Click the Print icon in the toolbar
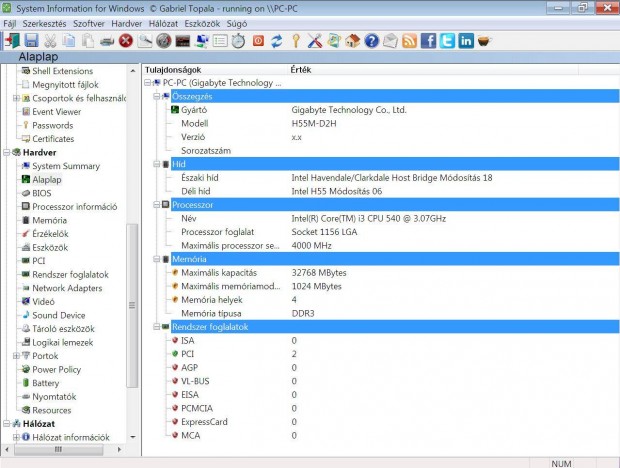This screenshot has height=468, width=620. click(x=107, y=41)
